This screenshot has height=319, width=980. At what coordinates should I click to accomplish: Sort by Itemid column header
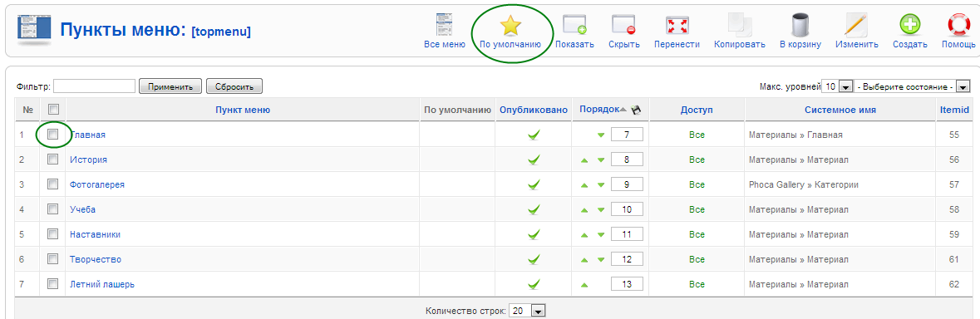954,110
